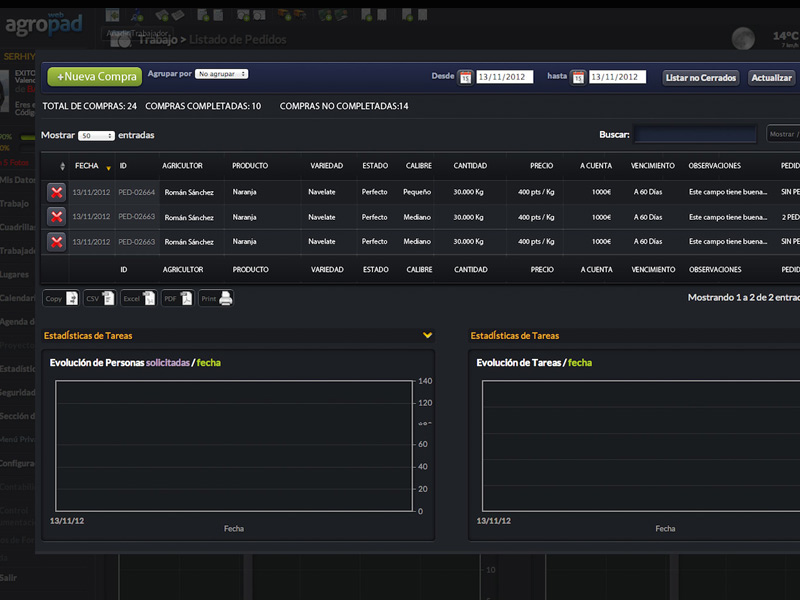This screenshot has height=600, width=800.
Task: Print the orders list
Action: pos(216,298)
